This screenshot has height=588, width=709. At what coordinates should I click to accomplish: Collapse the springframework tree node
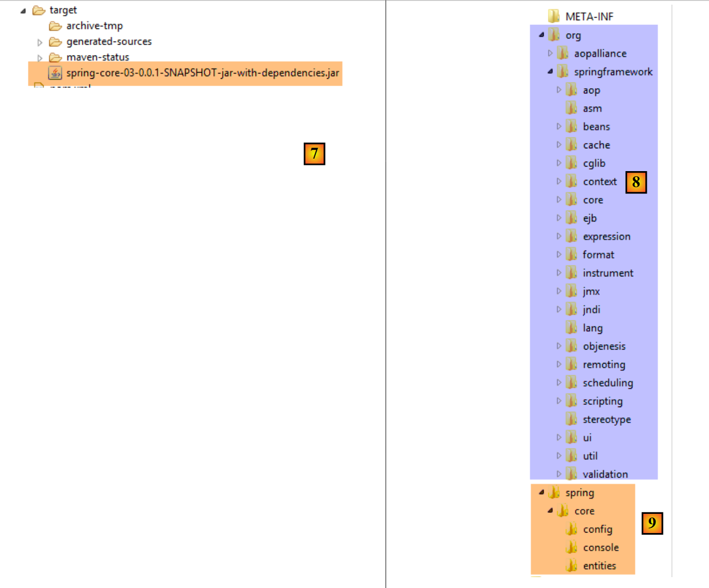coord(550,72)
